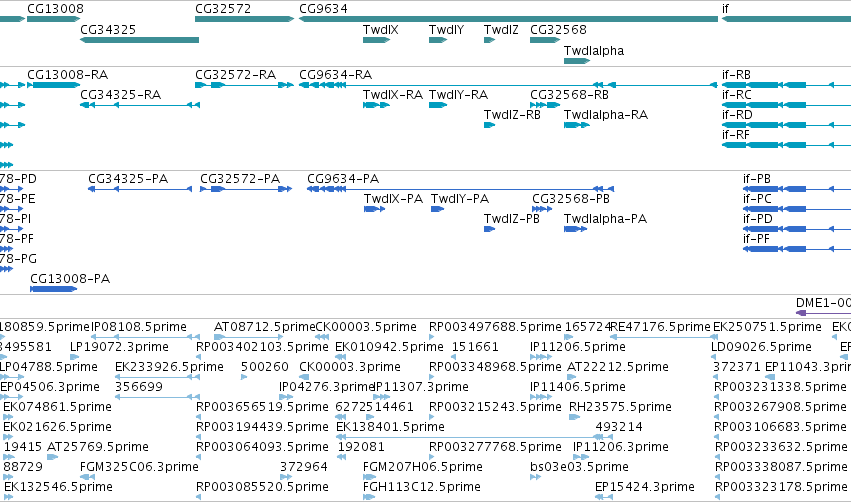
Task: Click EST AT08712.5prime
Action: click(x=249, y=337)
